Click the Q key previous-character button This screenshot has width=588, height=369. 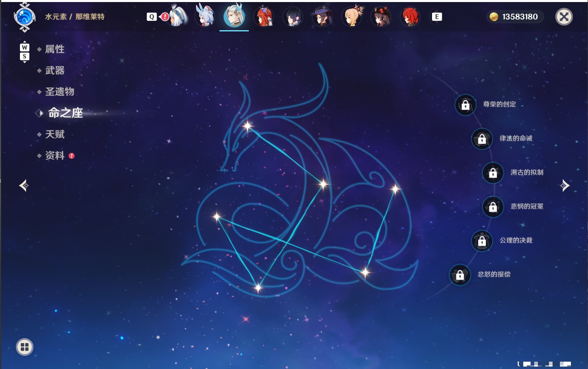tap(151, 17)
